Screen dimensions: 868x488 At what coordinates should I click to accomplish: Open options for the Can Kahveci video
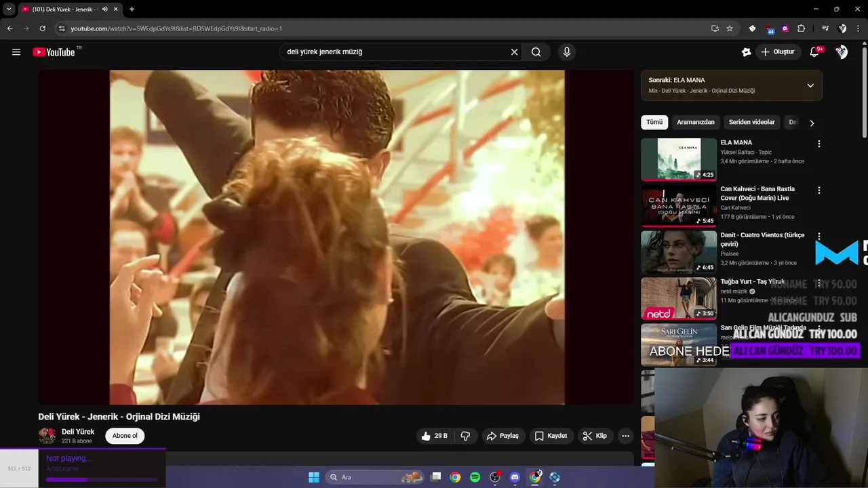point(818,190)
